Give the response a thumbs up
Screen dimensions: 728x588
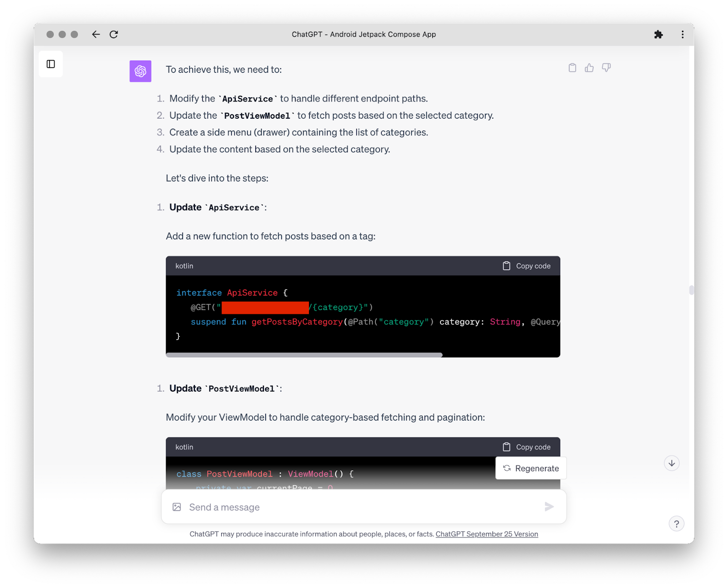(x=589, y=68)
